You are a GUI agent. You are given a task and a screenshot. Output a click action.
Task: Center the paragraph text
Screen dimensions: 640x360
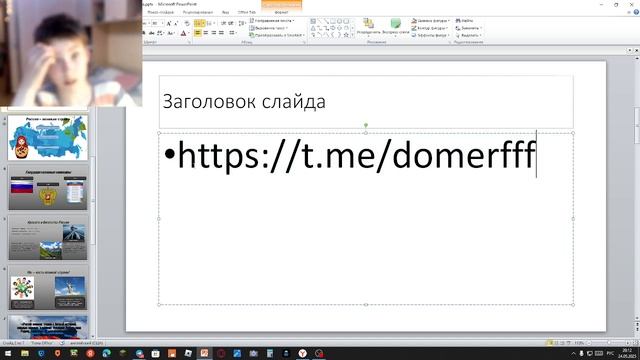pos(206,33)
